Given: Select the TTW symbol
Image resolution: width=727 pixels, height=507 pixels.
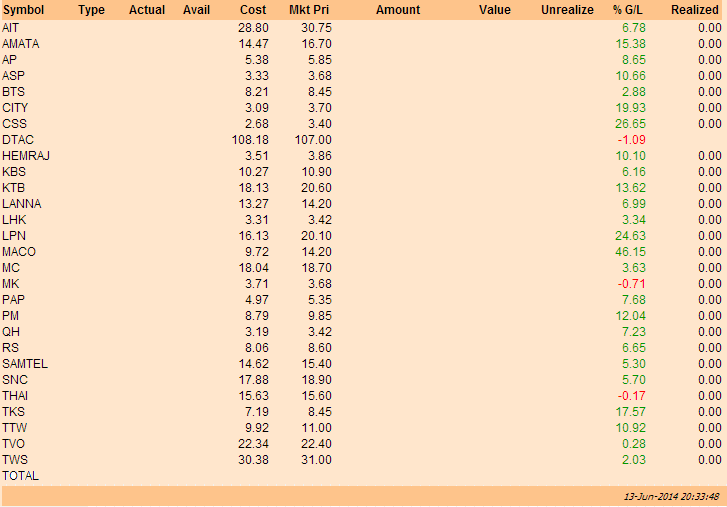Looking at the screenshot, I should tap(15, 428).
